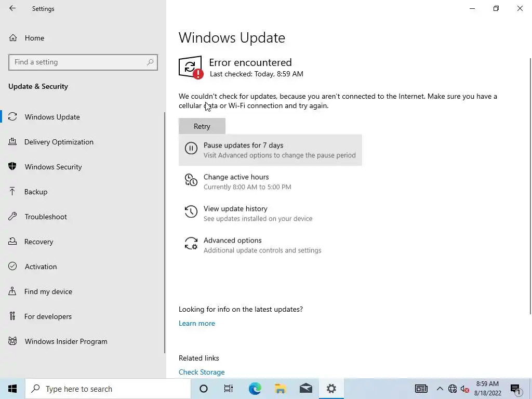Screen dimensions: 532x399
Task: Click the Recovery icon
Action: (12, 241)
